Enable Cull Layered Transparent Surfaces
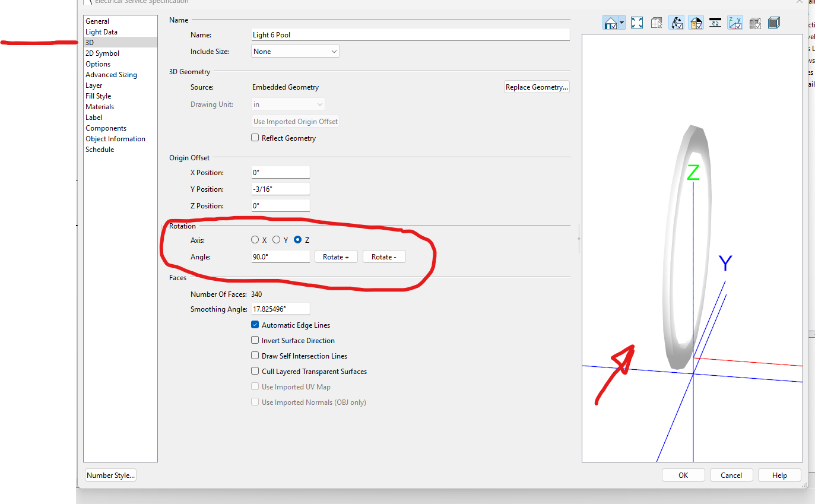 point(255,371)
